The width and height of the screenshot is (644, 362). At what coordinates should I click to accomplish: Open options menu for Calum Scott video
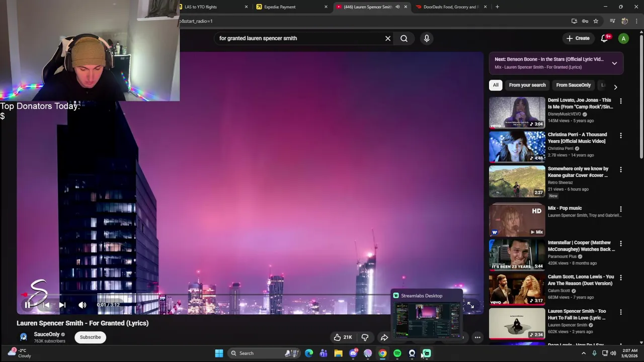tap(620, 278)
